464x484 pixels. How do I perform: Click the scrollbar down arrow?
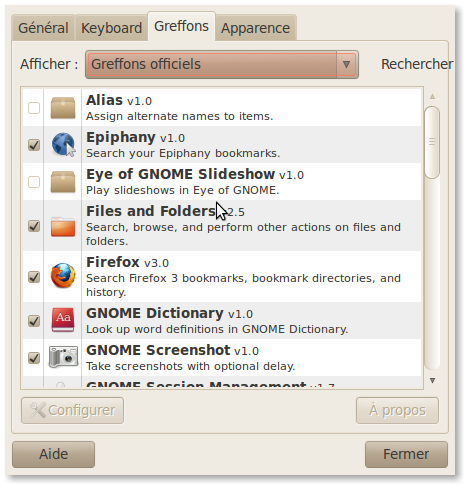click(432, 380)
